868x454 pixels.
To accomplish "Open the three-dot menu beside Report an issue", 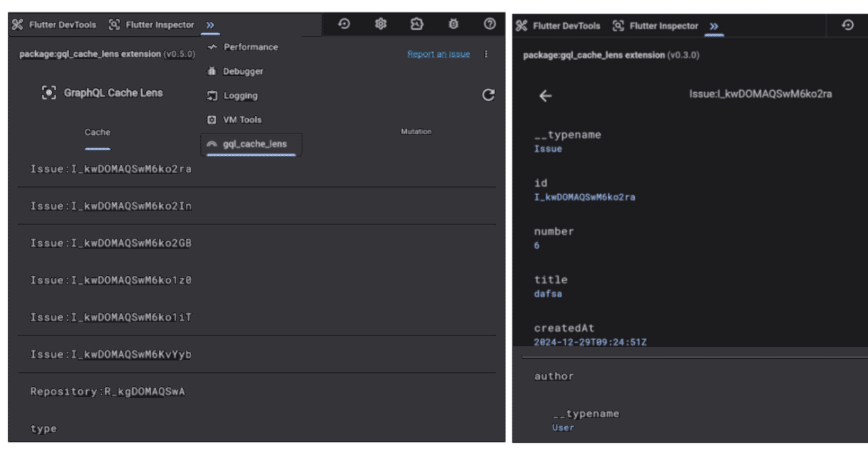I will pyautogui.click(x=486, y=54).
